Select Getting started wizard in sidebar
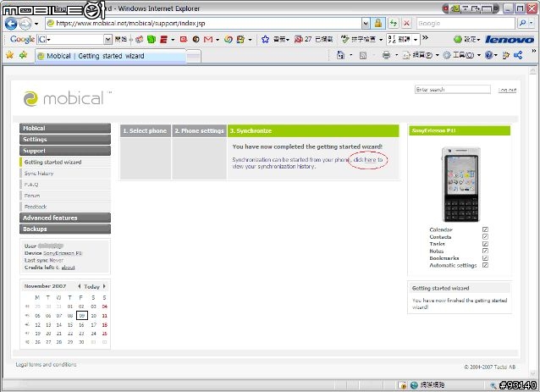Image resolution: width=540 pixels, height=392 pixels. [65, 162]
